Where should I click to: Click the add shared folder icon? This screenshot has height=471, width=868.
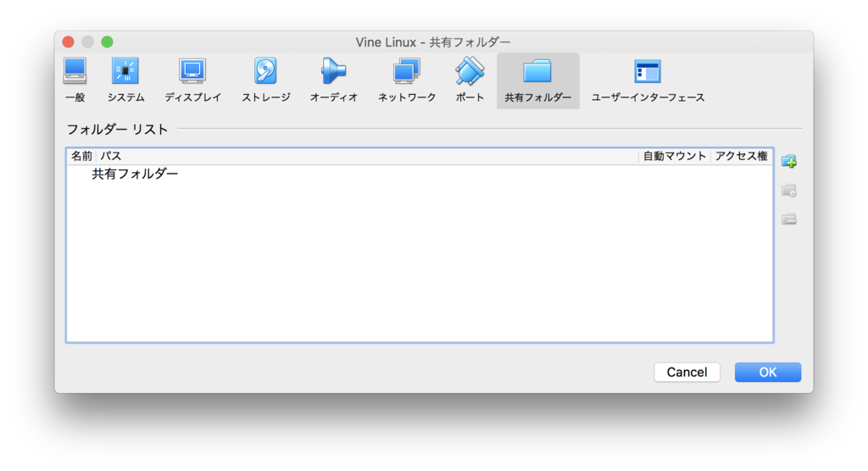[789, 162]
